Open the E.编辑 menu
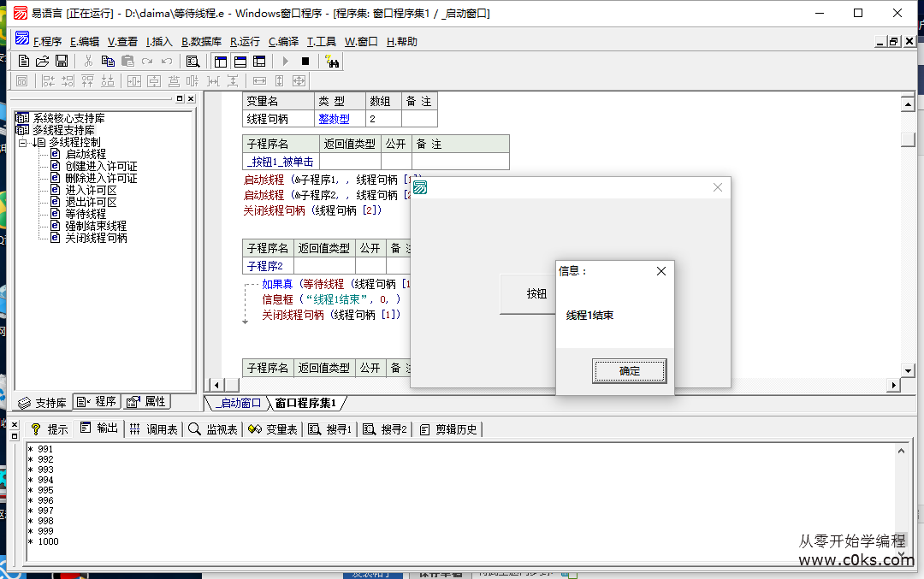Viewport: 924px width, 579px height. pos(84,42)
